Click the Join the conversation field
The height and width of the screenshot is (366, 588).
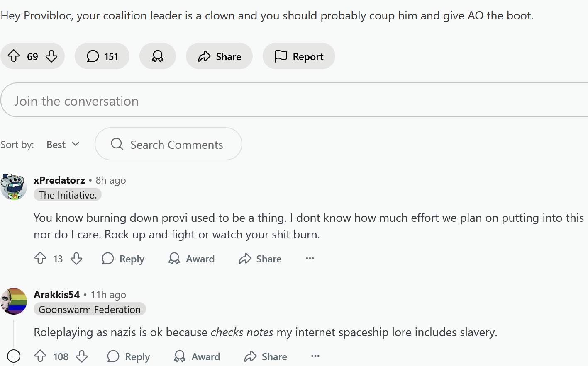290,101
